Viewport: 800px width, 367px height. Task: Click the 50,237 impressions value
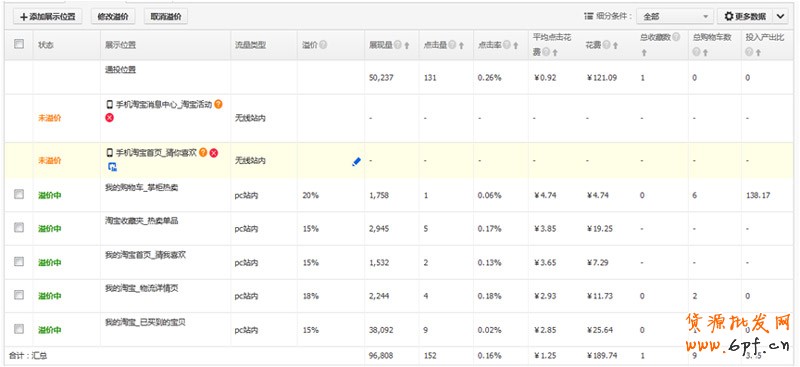(381, 78)
